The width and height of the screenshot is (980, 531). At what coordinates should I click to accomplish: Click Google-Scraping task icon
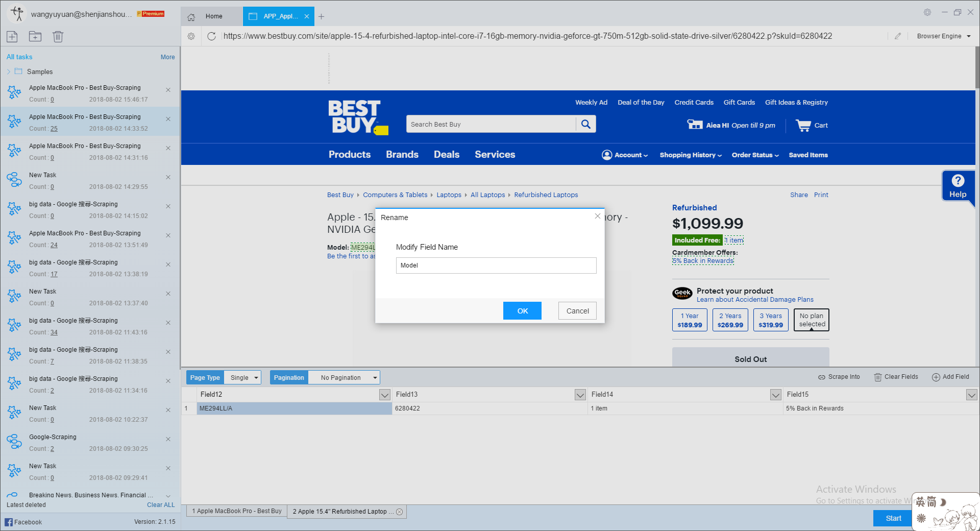coord(14,442)
